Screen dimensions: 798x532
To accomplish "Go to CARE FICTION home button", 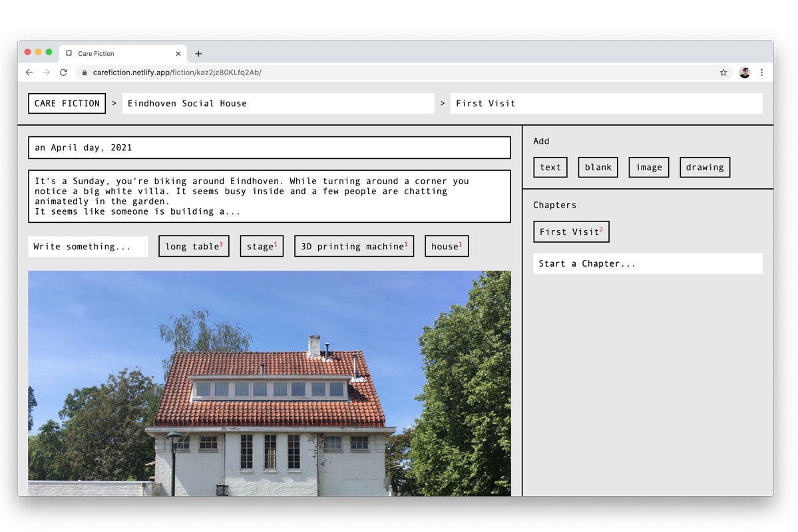I will (67, 103).
